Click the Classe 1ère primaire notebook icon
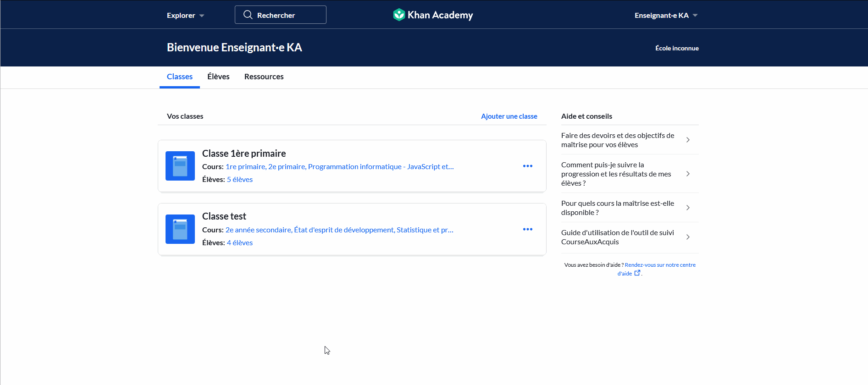 tap(180, 166)
